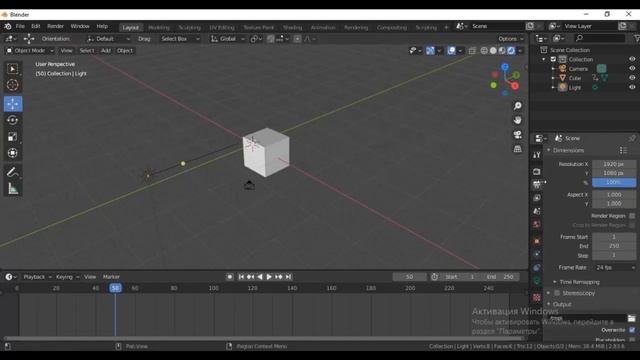Open the Tool properties tab icon
Image resolution: width=640 pixels, height=360 pixels.
pyautogui.click(x=537, y=155)
